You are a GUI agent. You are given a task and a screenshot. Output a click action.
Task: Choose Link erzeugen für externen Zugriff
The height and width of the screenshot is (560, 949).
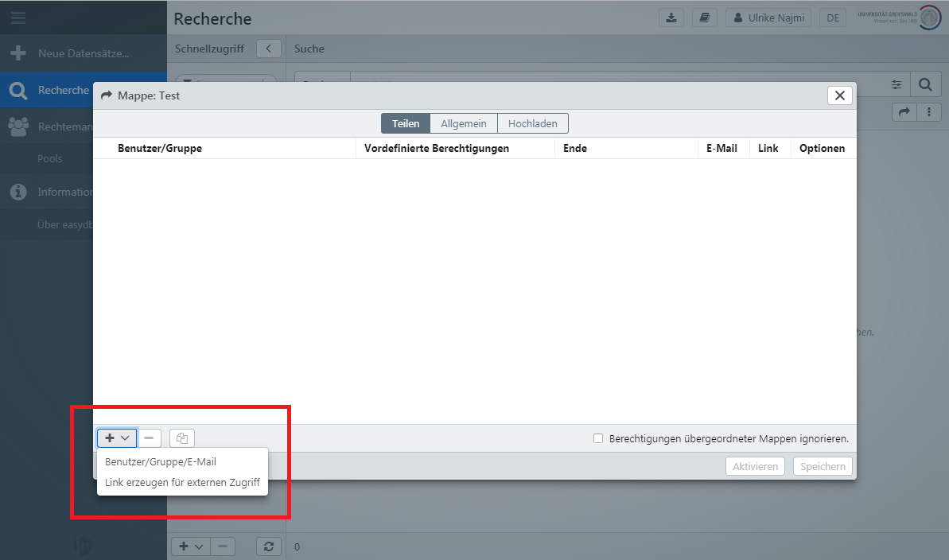(x=182, y=482)
